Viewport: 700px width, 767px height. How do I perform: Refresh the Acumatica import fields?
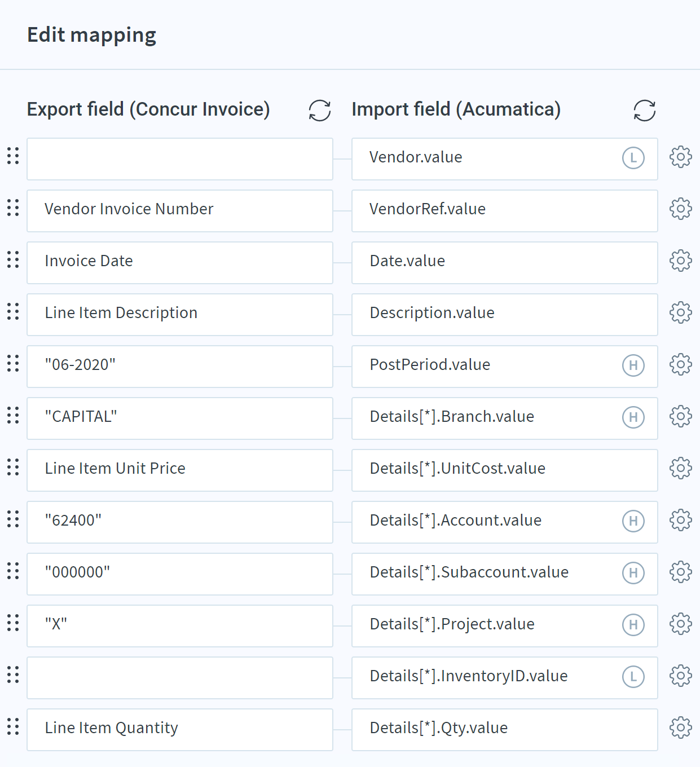[645, 111]
